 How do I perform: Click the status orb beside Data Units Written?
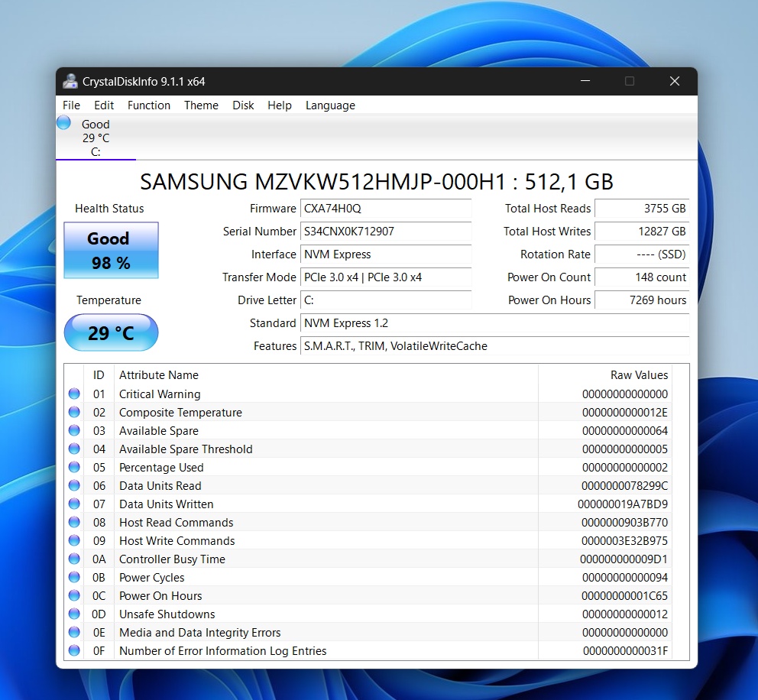pos(74,504)
